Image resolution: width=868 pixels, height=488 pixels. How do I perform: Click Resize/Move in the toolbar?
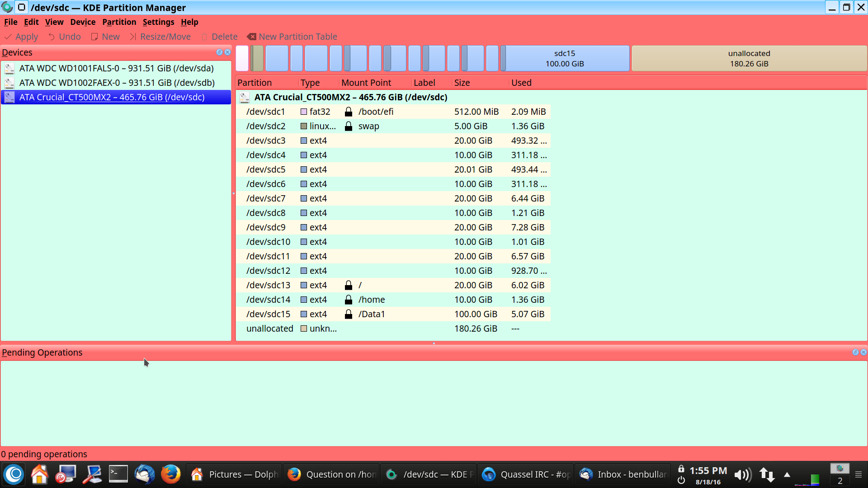tap(160, 37)
